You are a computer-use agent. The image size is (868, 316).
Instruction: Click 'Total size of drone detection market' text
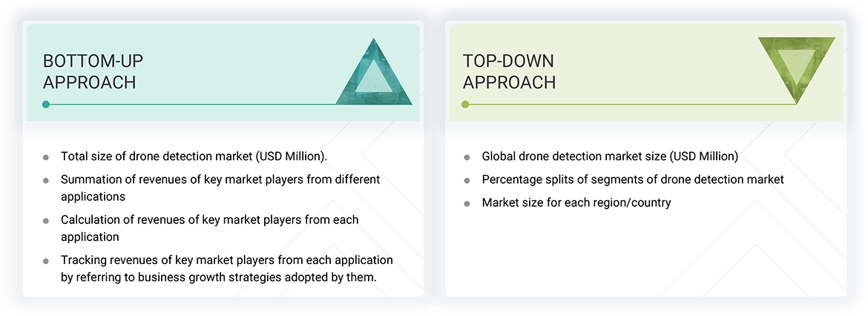[x=194, y=157]
